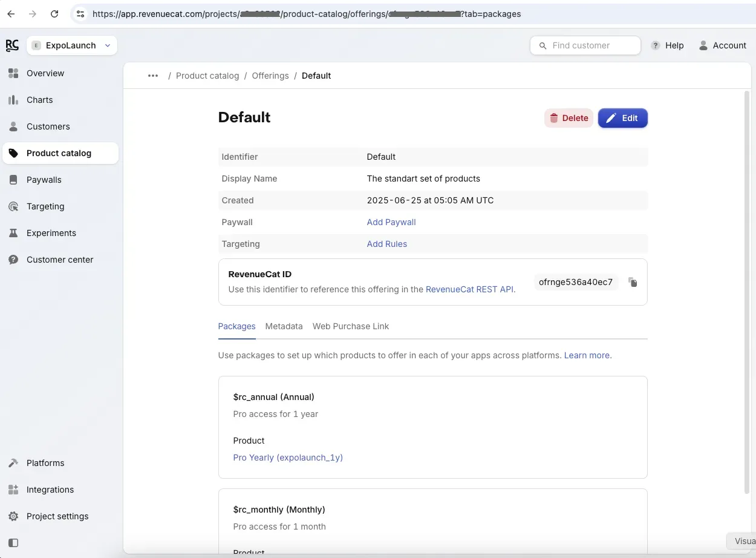The width and height of the screenshot is (756, 558).
Task: Switch to the Packages tab
Action: tap(236, 326)
